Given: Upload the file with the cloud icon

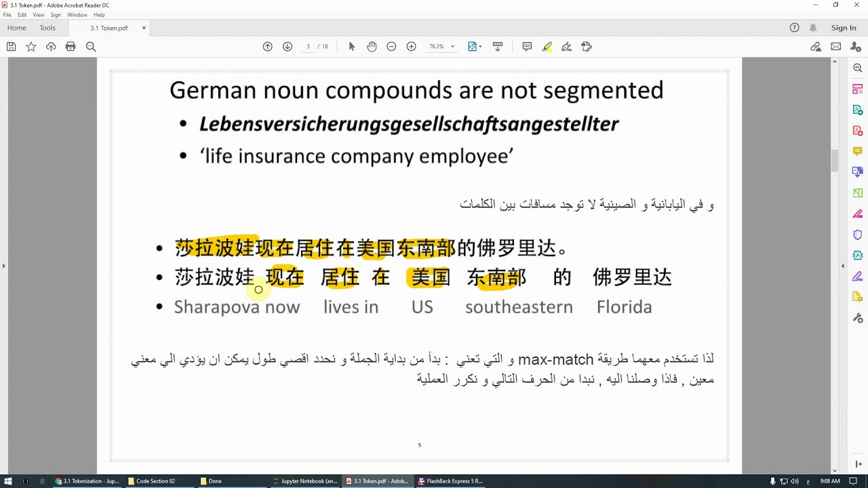Looking at the screenshot, I should pos(51,47).
